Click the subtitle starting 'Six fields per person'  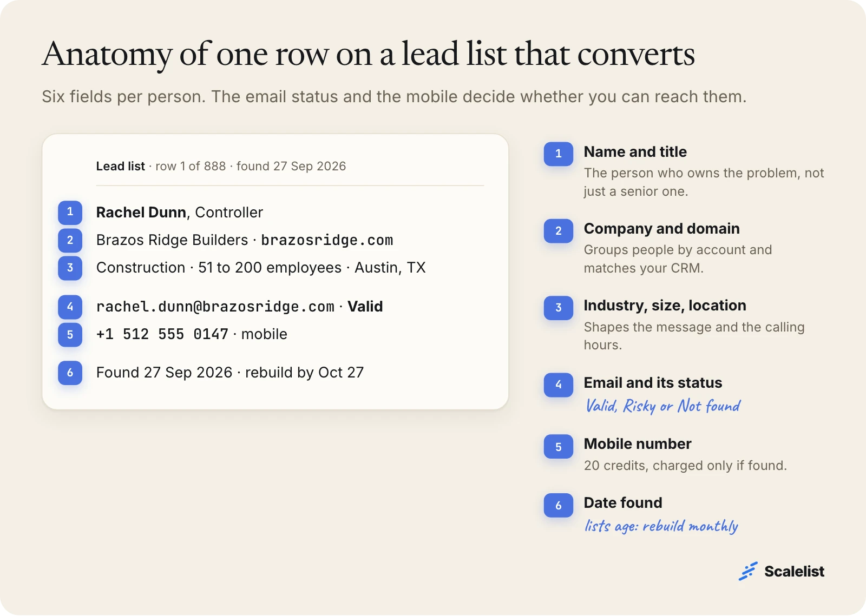pos(394,97)
